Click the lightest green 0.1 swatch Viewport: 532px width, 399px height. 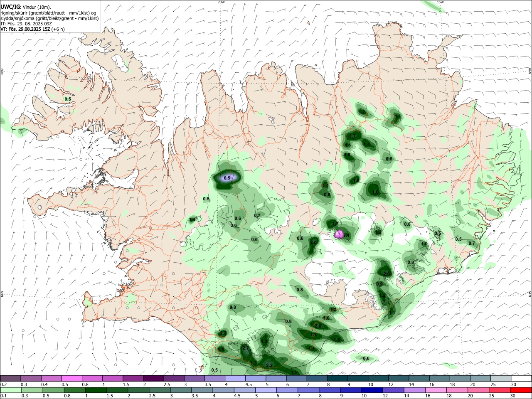tap(11, 390)
